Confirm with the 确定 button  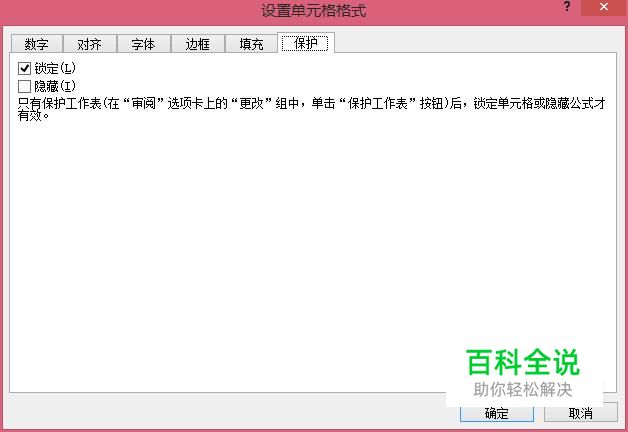point(497,413)
